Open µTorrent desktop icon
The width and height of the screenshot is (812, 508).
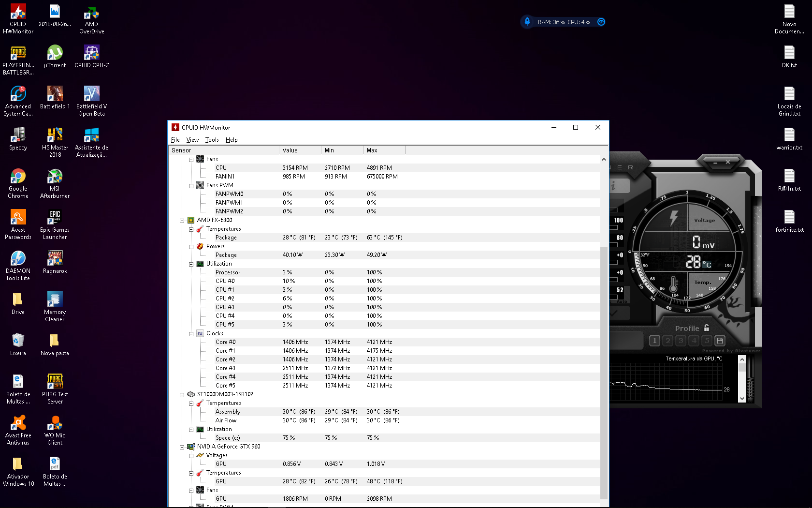click(x=55, y=57)
